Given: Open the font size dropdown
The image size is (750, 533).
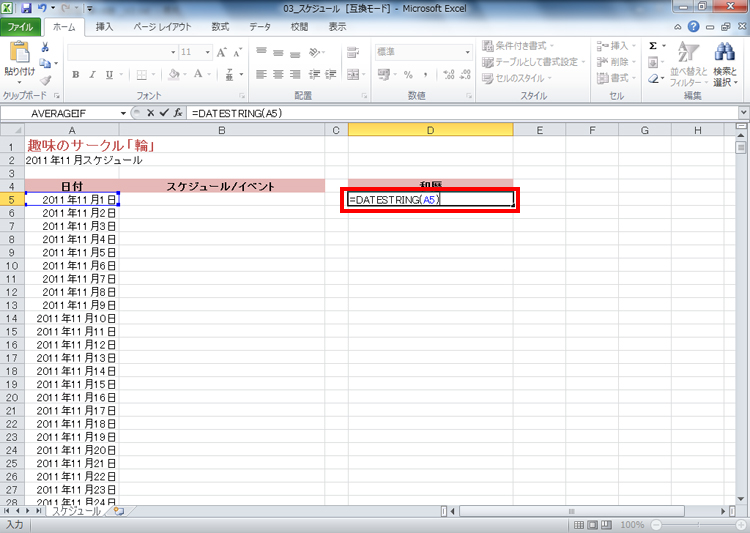Looking at the screenshot, I should (x=208, y=52).
